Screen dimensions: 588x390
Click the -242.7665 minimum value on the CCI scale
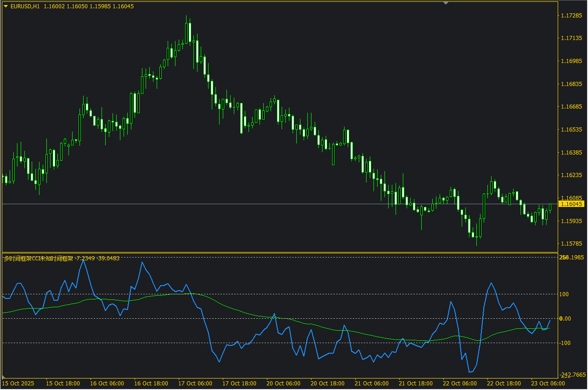(x=572, y=375)
